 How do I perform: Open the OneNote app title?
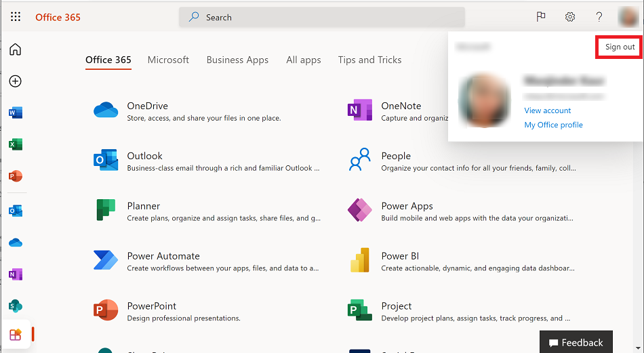401,106
